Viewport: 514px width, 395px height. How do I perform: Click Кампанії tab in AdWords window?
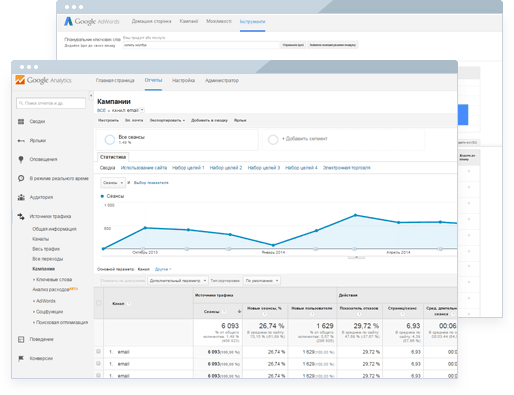(189, 21)
